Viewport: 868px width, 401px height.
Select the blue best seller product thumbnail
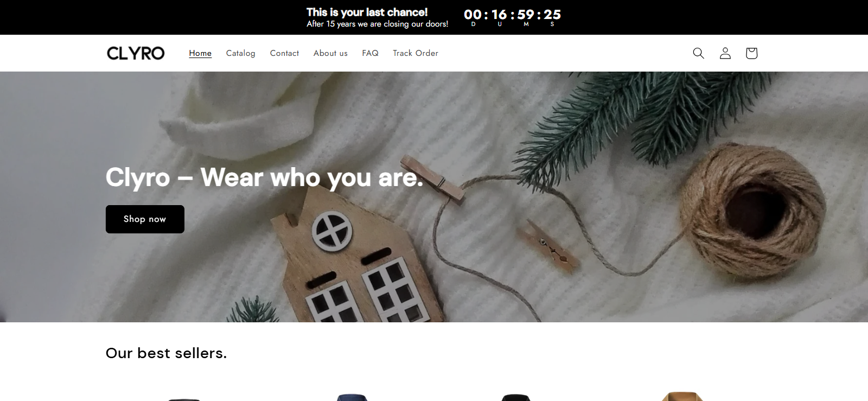pos(352,398)
